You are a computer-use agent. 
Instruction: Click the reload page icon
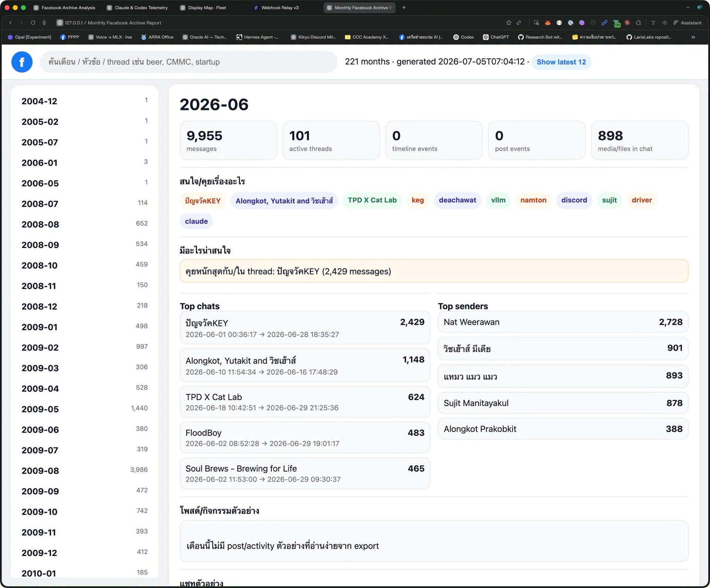[33, 23]
